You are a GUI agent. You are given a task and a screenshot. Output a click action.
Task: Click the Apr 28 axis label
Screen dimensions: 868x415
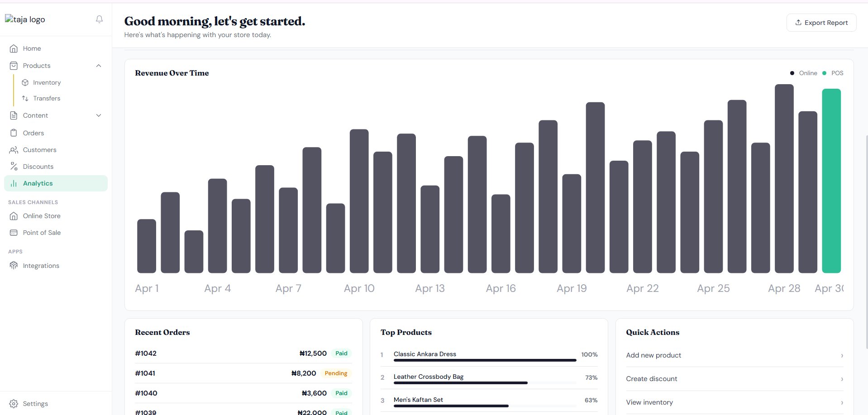(x=784, y=288)
